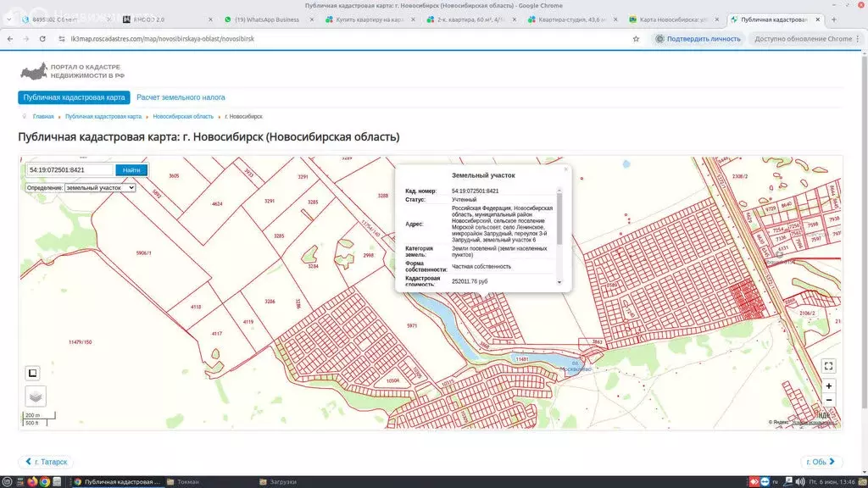Open the network icon in system tray
Image resolution: width=868 pixels, height=488 pixels.
(x=788, y=482)
